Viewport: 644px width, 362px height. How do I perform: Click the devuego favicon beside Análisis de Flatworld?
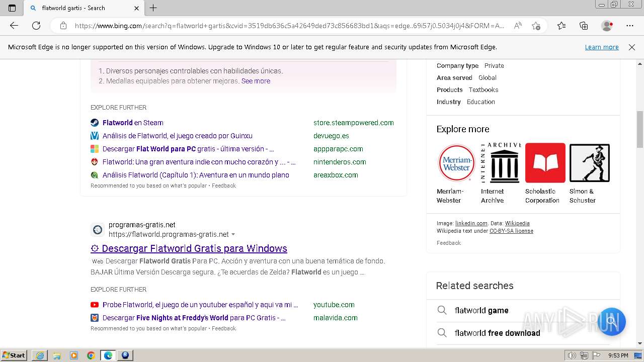[x=95, y=136]
